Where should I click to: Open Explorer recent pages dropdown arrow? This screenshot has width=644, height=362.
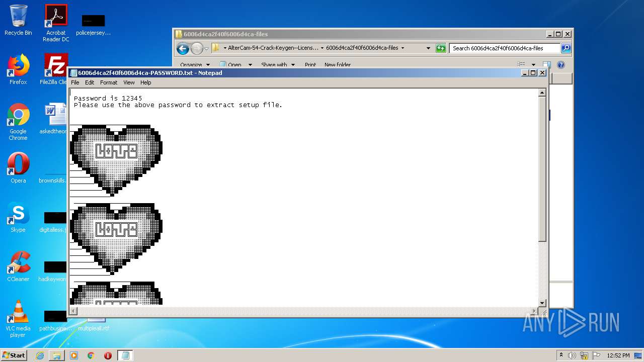(206, 49)
